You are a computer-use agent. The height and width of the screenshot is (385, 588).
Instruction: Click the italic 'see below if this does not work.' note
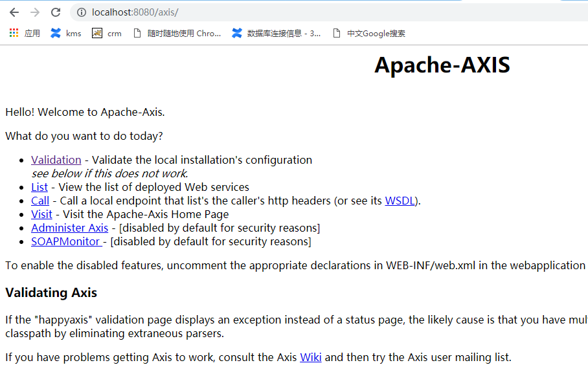pos(110,173)
